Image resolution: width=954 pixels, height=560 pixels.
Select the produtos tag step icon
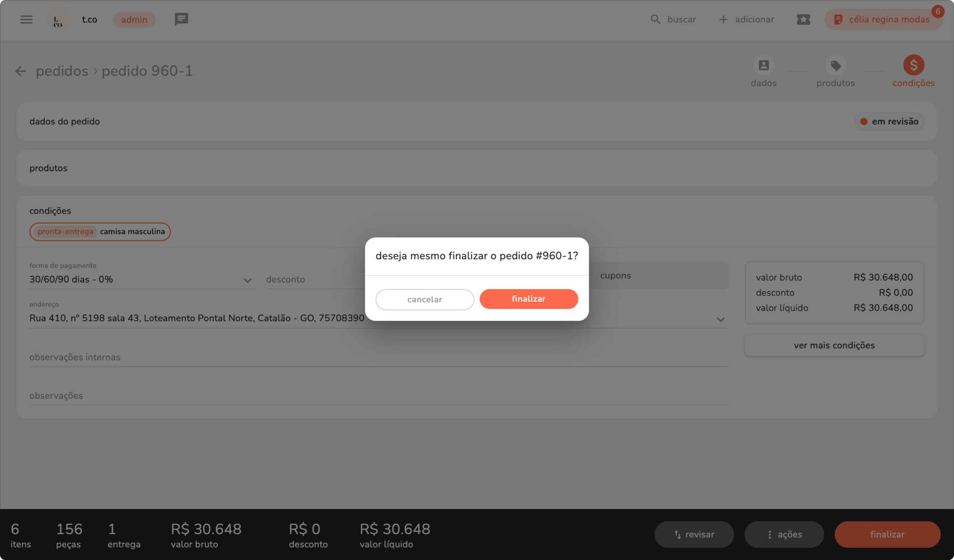coord(835,65)
